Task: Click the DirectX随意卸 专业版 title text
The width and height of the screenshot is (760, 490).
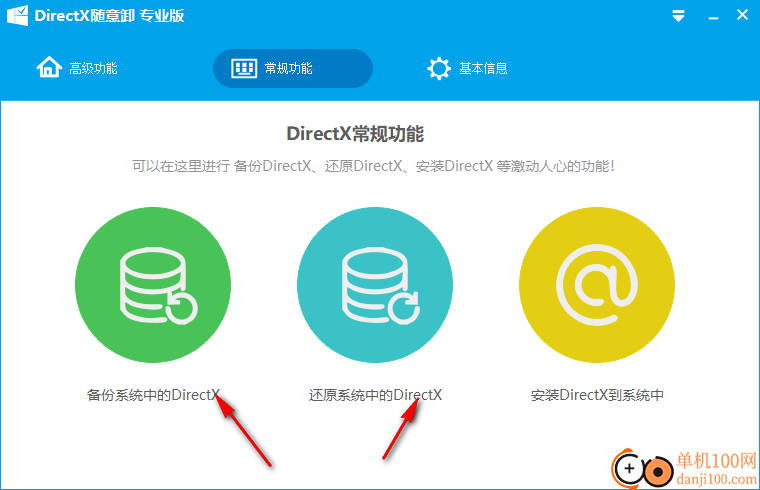Action: coord(110,16)
